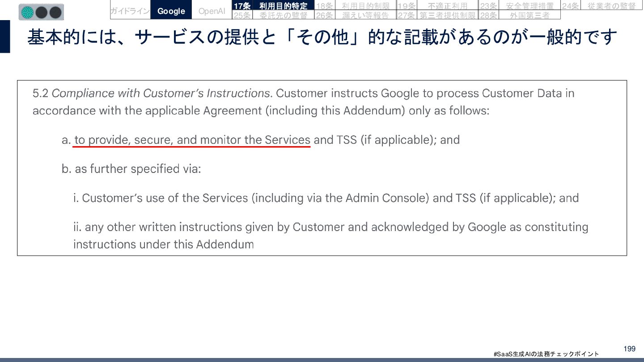Click 'instructions under this Addendum' text
644x362 pixels.
(164, 244)
